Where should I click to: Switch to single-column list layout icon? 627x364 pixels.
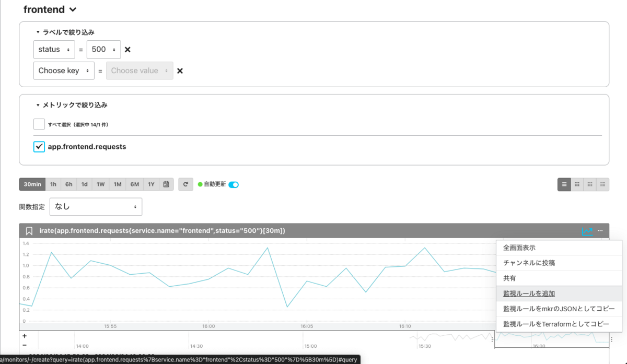coord(564,184)
